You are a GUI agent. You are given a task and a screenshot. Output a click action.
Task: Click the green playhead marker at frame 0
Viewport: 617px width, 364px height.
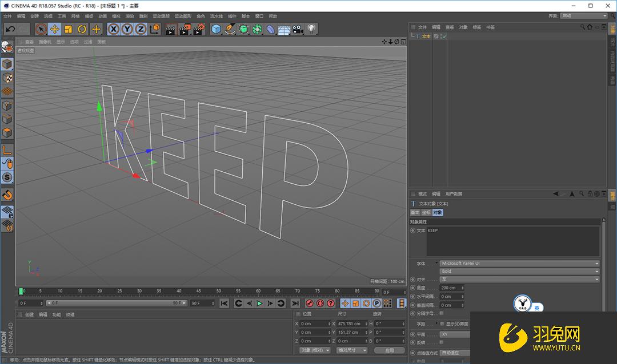point(20,290)
